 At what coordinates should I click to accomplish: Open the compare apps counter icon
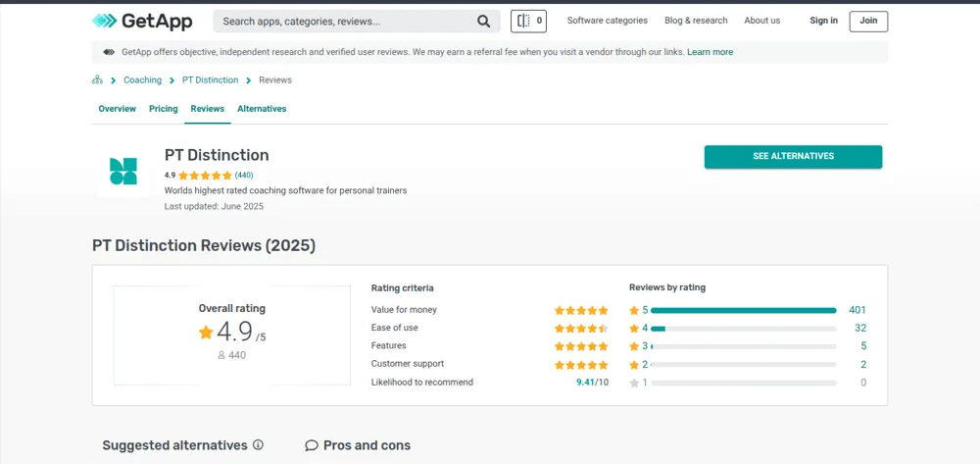[x=528, y=22]
